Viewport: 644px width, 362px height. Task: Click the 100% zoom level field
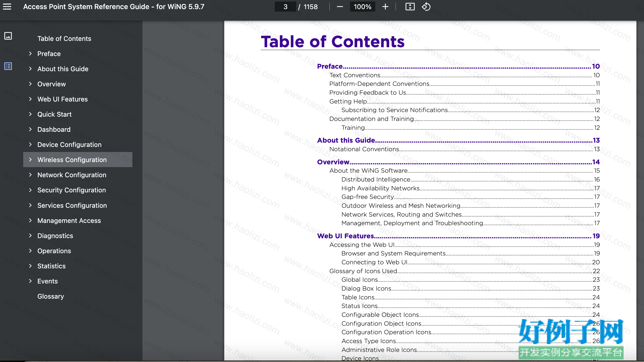362,7
